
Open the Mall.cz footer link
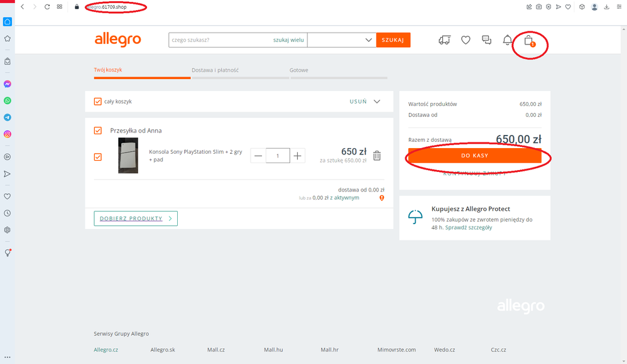click(x=216, y=350)
